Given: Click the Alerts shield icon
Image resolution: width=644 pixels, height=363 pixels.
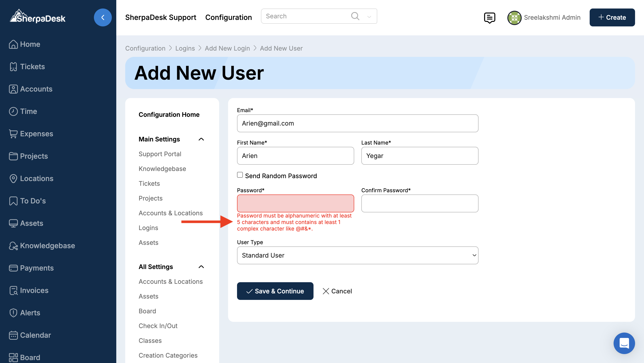Looking at the screenshot, I should (13, 313).
